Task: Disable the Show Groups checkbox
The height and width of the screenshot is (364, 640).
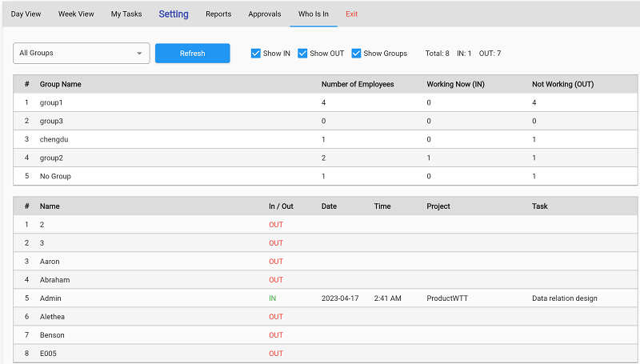Action: click(356, 54)
